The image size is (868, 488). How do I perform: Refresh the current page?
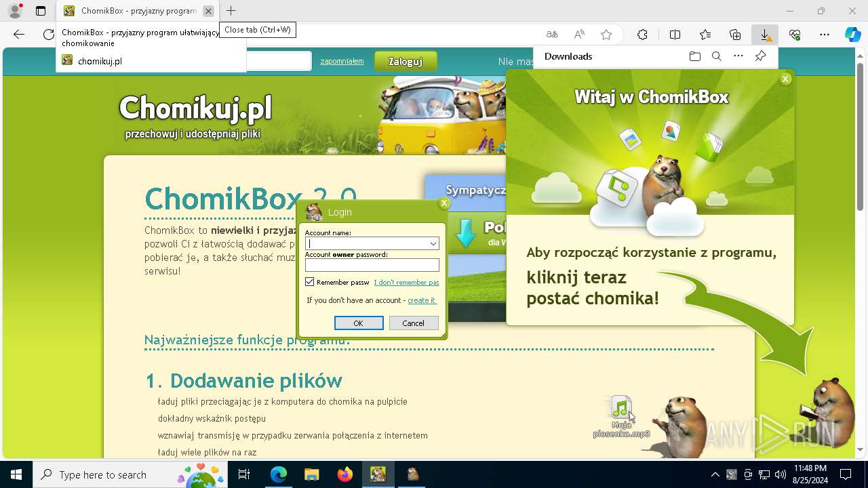[x=48, y=35]
